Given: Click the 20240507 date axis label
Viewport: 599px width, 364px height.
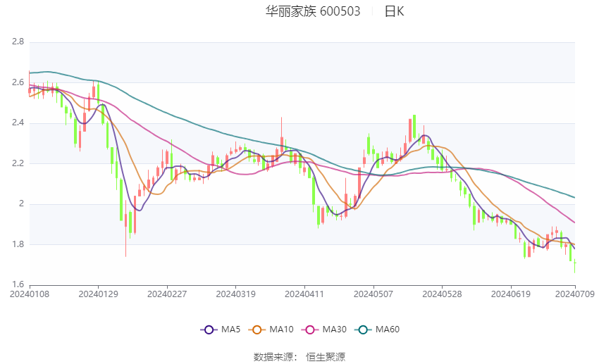Looking at the screenshot, I should coord(373,294).
